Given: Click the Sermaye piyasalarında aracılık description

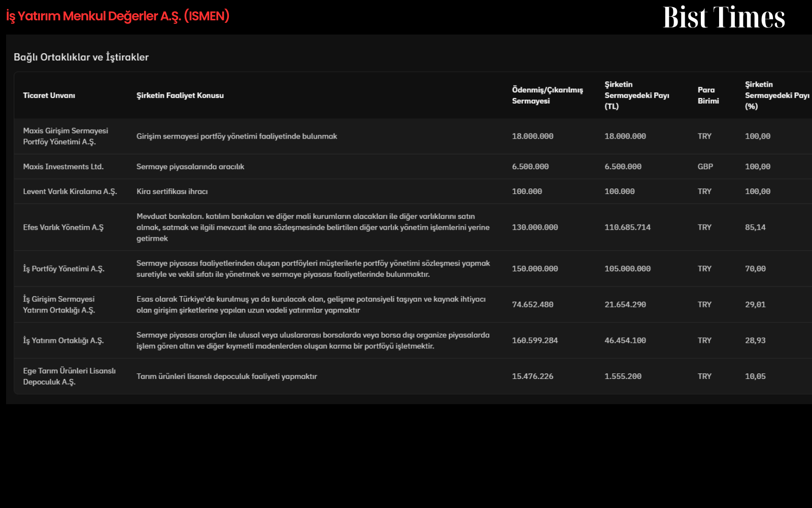Looking at the screenshot, I should (190, 167).
